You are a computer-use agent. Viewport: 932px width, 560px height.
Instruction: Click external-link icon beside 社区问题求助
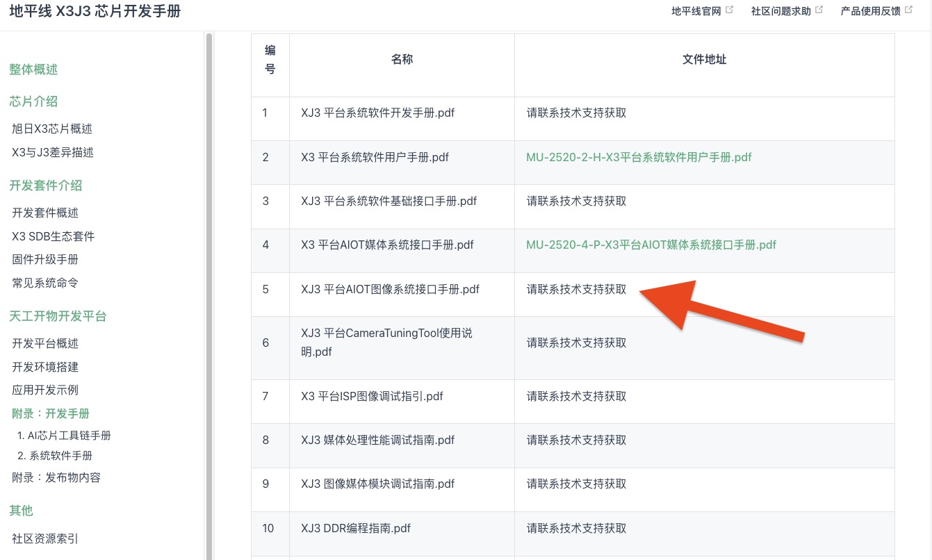(x=819, y=10)
